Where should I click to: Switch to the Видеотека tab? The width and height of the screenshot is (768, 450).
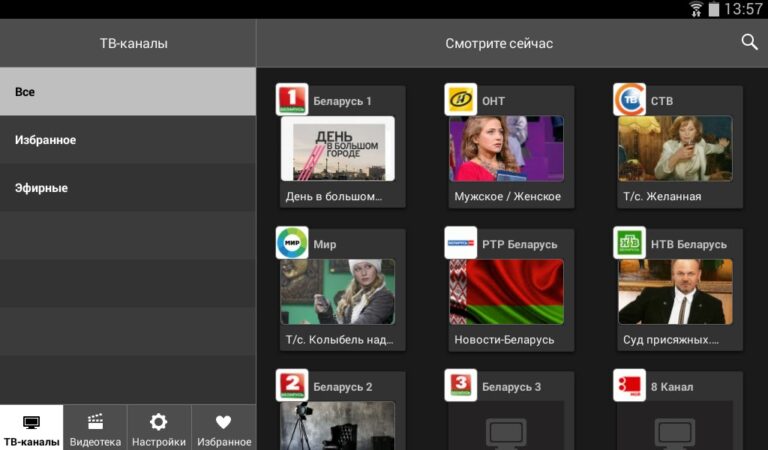[x=95, y=427]
